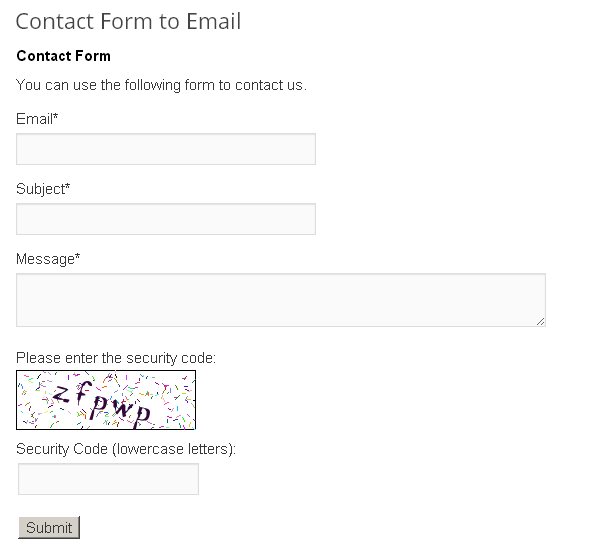Image resolution: width=593 pixels, height=548 pixels.
Task: Click the letter w in the captcha image
Action: (121, 408)
